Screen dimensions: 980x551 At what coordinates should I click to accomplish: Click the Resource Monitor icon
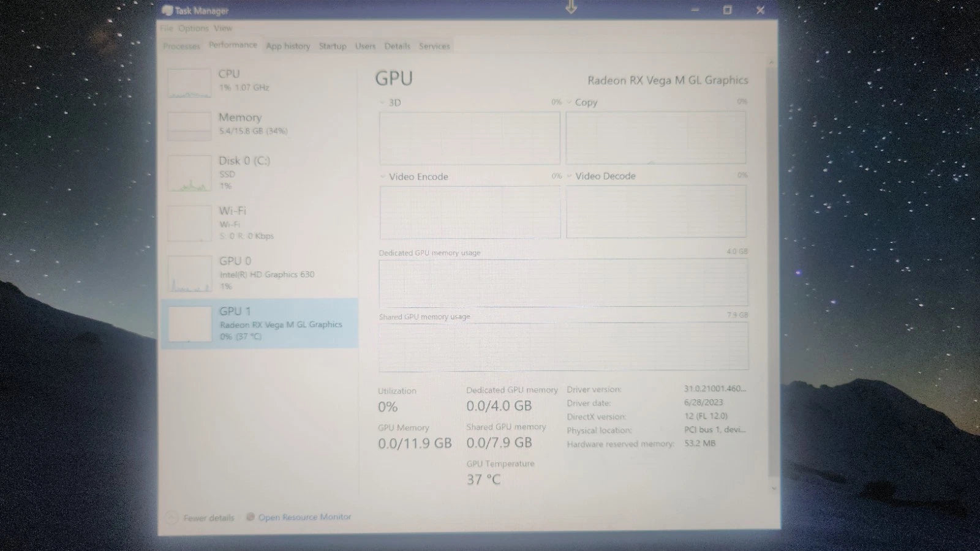(250, 517)
